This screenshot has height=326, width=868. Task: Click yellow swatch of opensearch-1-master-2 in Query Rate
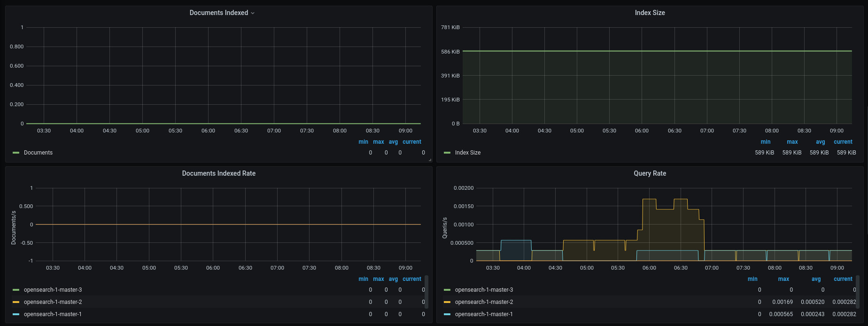tap(447, 302)
